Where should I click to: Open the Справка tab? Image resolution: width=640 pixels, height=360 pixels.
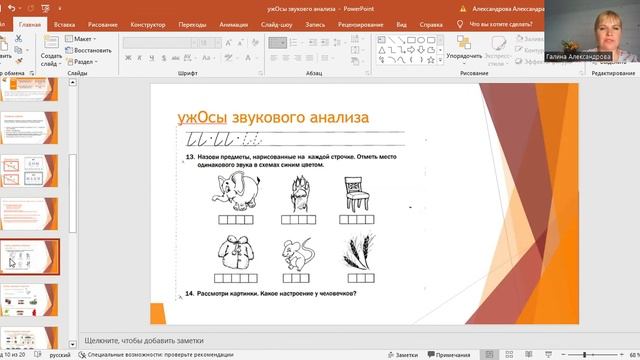click(x=431, y=24)
